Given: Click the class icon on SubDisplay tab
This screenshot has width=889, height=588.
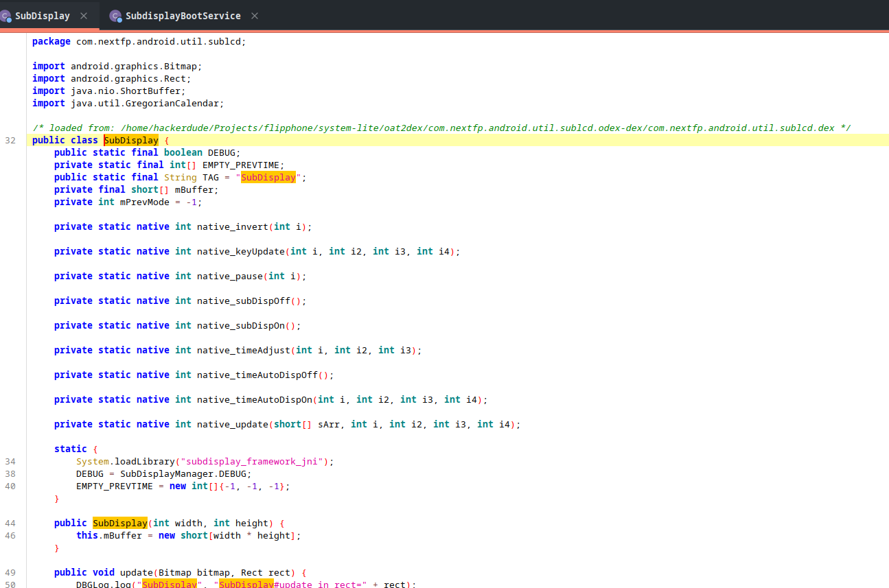Looking at the screenshot, I should (x=5, y=16).
